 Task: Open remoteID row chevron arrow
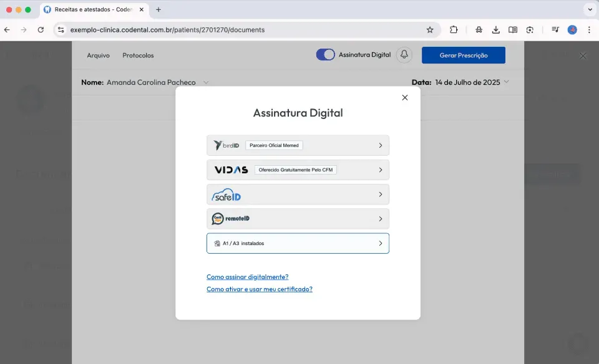pos(380,219)
